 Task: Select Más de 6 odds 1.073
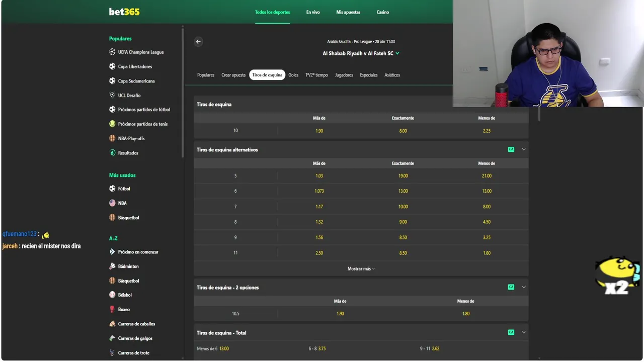pos(319,191)
